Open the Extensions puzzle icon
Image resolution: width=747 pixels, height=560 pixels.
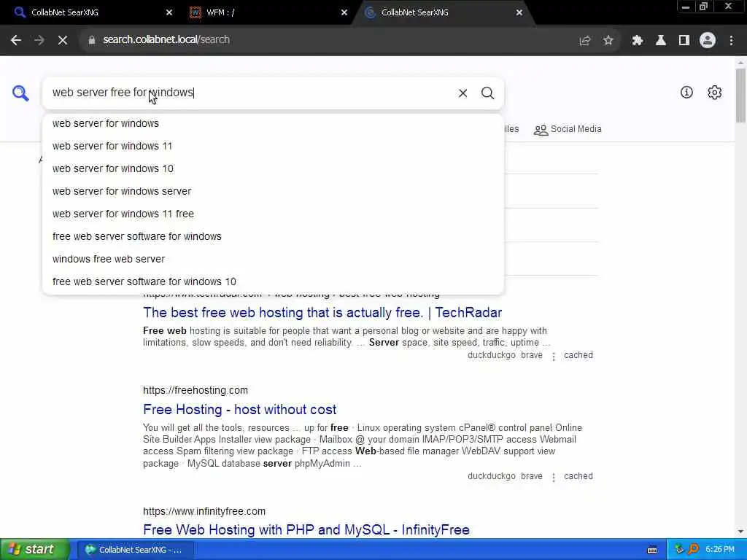(638, 41)
